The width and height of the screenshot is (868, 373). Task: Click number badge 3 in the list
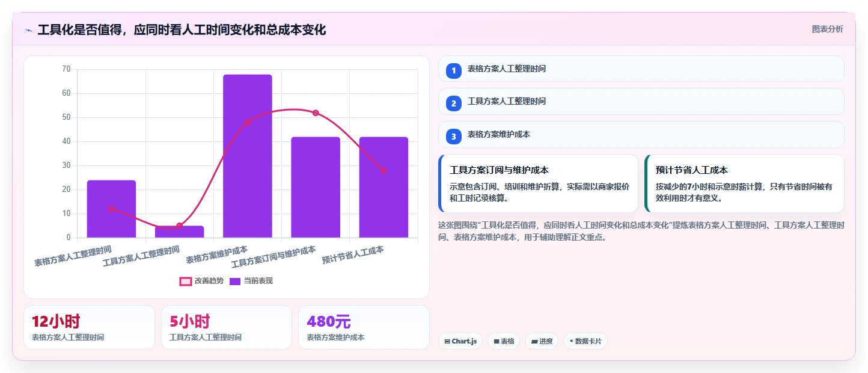coord(454,137)
